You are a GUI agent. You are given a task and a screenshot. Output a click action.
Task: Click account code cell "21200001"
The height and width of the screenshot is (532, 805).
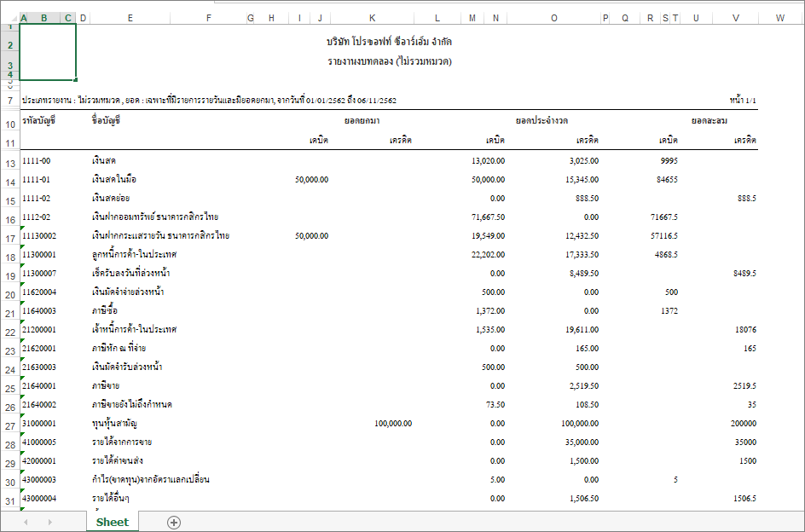(39, 329)
